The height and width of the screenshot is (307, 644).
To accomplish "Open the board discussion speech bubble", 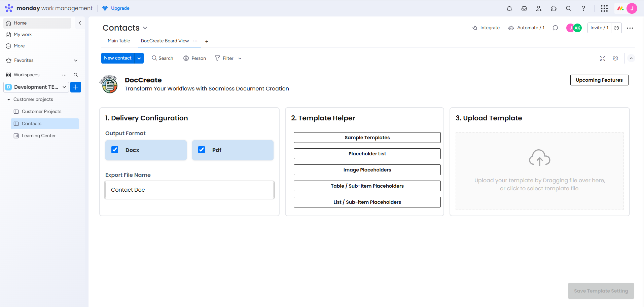I will [x=555, y=28].
